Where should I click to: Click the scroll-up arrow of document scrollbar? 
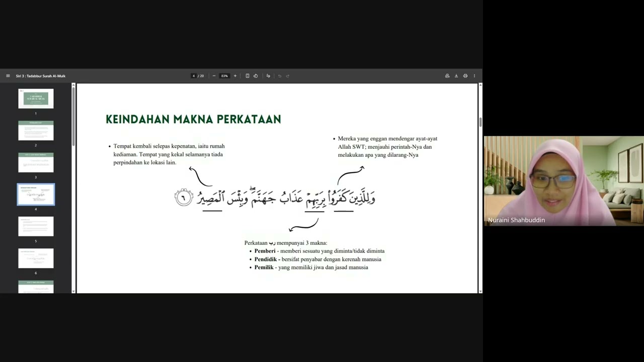480,85
